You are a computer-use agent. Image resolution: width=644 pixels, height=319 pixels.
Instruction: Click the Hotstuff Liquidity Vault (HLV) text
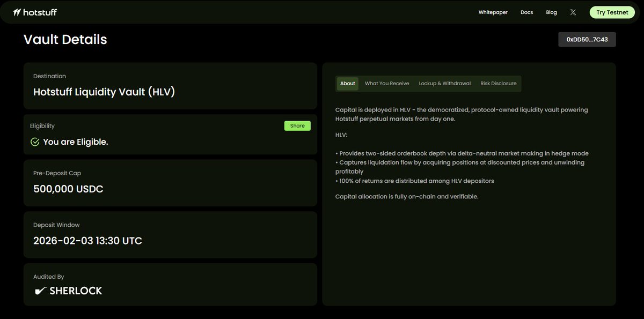(104, 92)
